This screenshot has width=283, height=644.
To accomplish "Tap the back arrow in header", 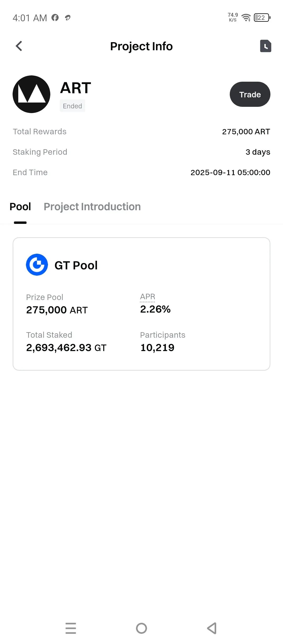I will click(x=19, y=46).
